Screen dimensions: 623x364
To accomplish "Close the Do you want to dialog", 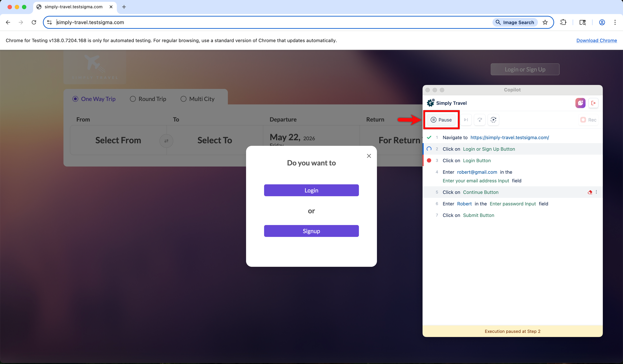I will [369, 156].
